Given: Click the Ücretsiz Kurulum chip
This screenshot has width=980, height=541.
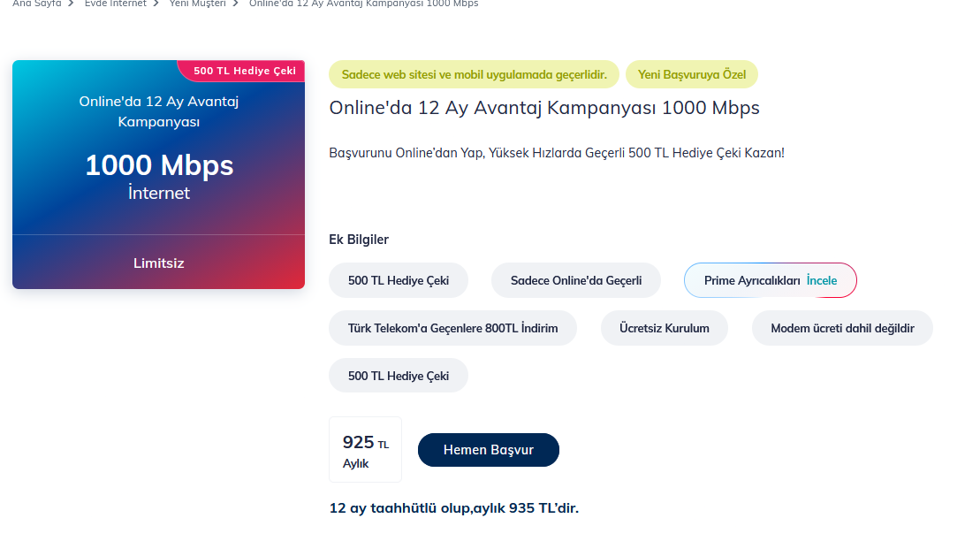Looking at the screenshot, I should [x=664, y=328].
